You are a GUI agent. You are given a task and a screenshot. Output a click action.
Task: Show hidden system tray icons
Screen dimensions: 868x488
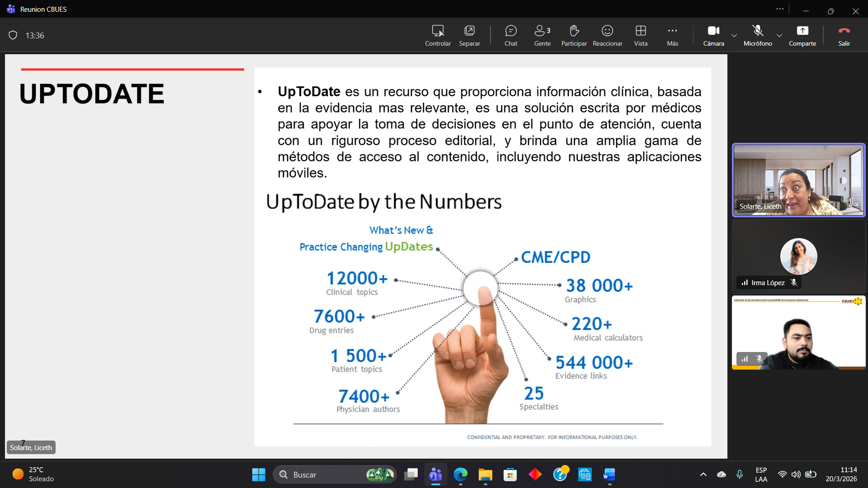click(703, 474)
